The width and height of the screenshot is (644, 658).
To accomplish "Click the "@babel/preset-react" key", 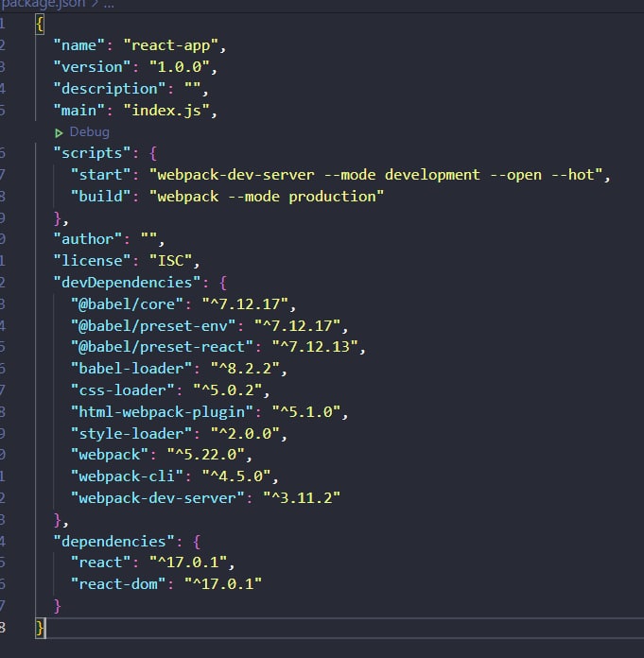I will coord(162,347).
